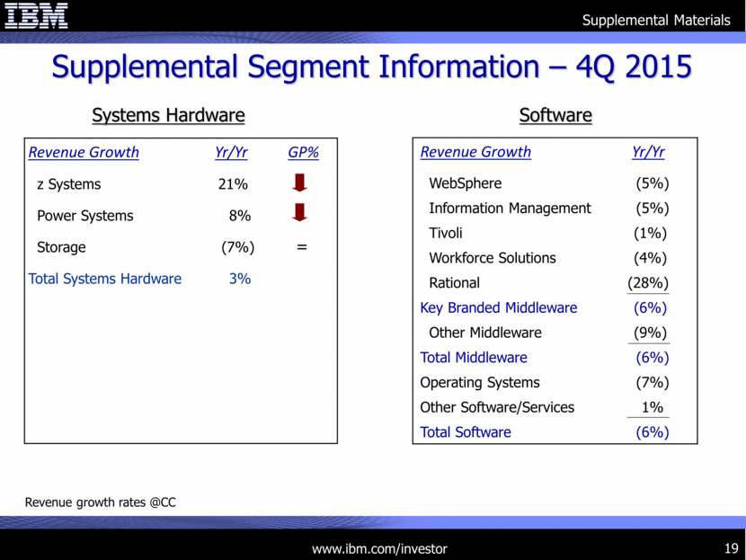Screen dimensions: 746x560
Task: Select the Tivoli row label
Action: coord(446,233)
